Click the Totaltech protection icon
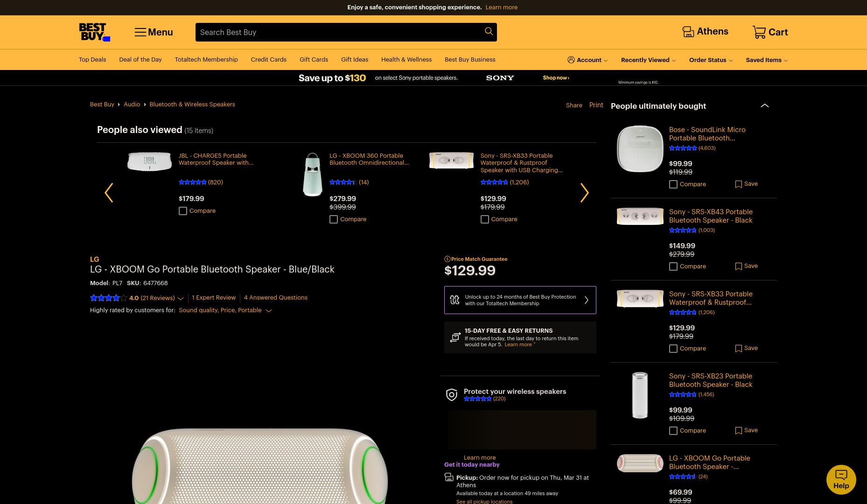867x504 pixels. pyautogui.click(x=454, y=300)
